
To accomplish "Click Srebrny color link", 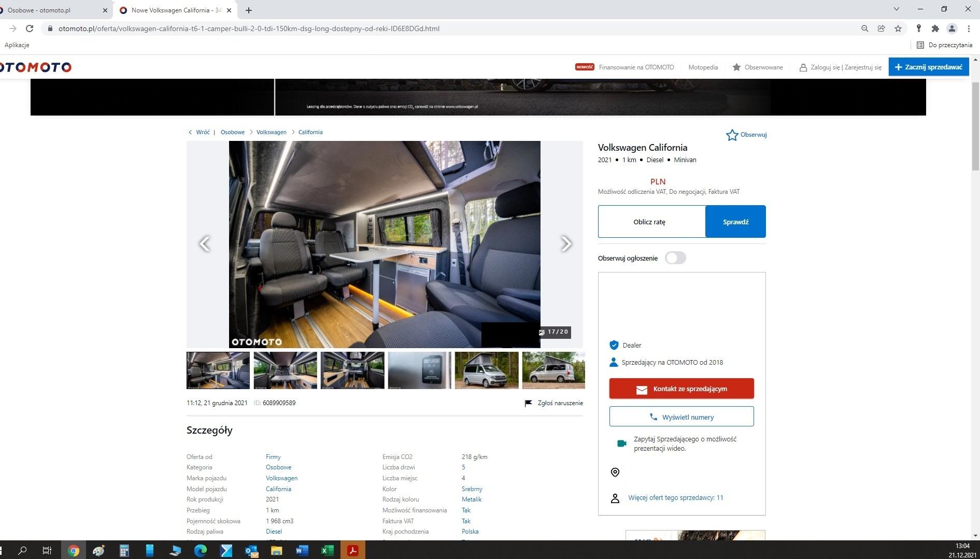I will 472,489.
